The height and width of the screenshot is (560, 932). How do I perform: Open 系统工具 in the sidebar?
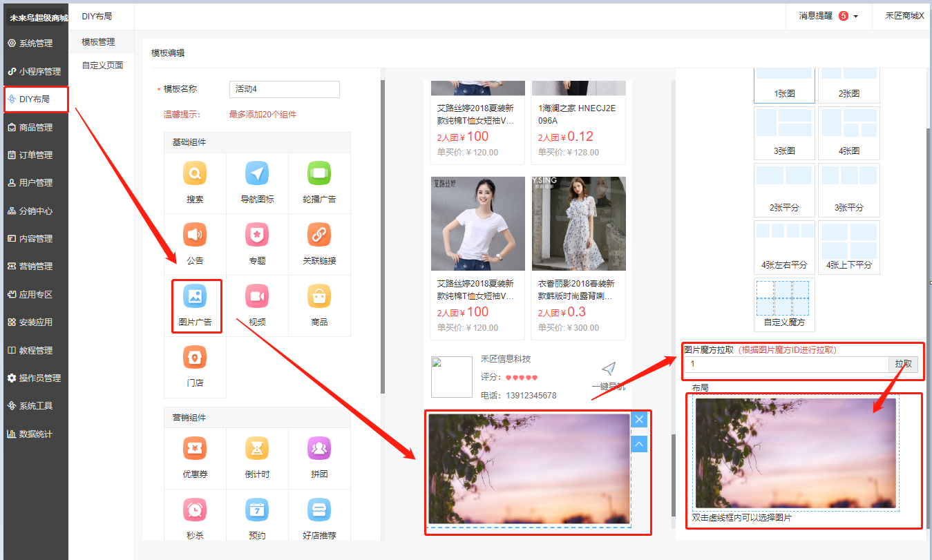point(35,405)
